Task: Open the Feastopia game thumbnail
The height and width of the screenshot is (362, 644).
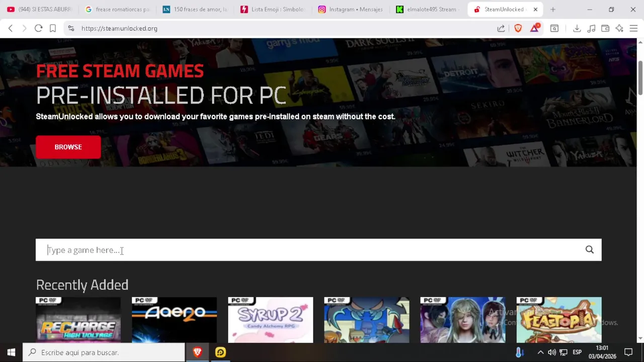Action: [559, 320]
